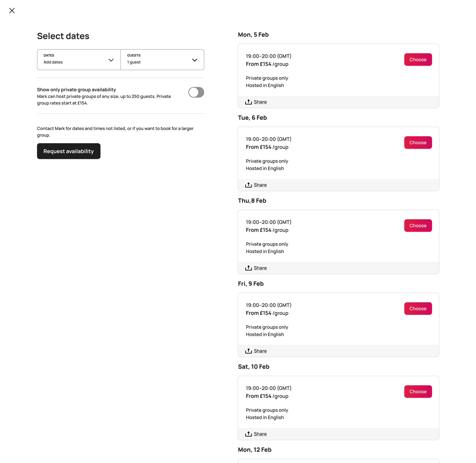Viewport: 476px width, 463px height.
Task: Click the Share link under Sat, 10 Feb
Action: [260, 434]
